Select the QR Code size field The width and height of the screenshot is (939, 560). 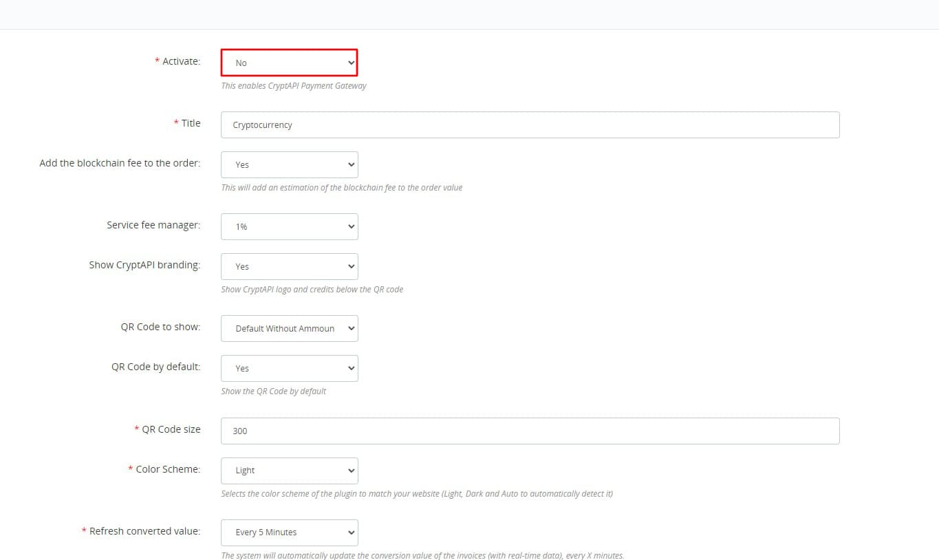click(530, 431)
